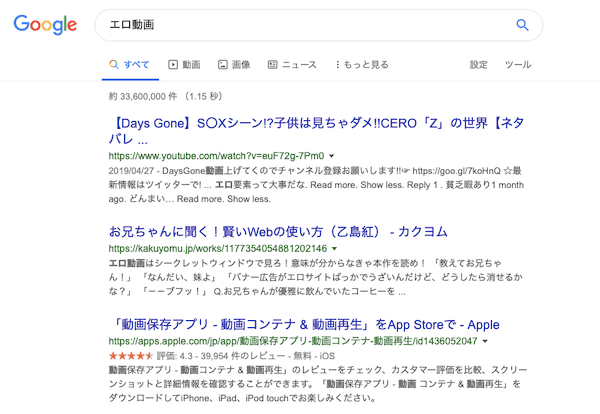Open the Days Gone result title
This screenshot has height=414, width=600.
pos(316,131)
